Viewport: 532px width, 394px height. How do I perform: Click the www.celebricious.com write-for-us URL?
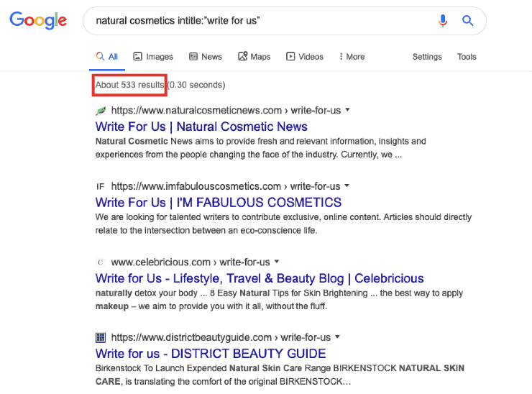tap(191, 262)
